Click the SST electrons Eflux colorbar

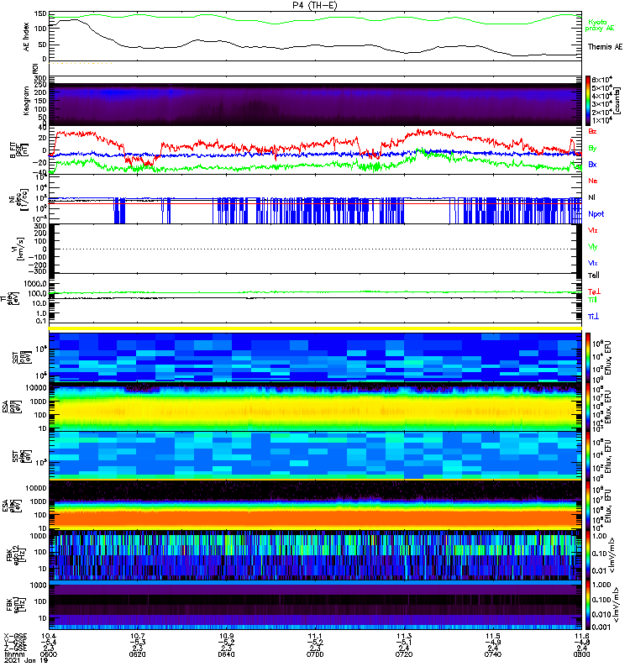click(x=588, y=456)
